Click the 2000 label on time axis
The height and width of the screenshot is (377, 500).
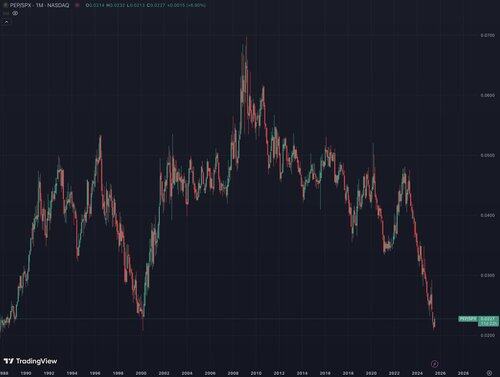click(x=141, y=373)
